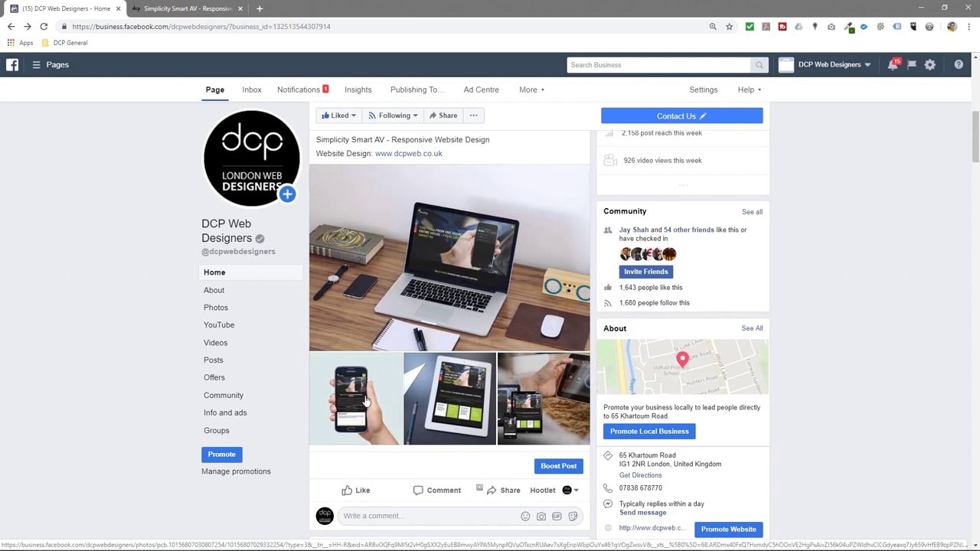Viewport: 980px width, 551px height.
Task: Open Manage promotions link
Action: pos(236,471)
